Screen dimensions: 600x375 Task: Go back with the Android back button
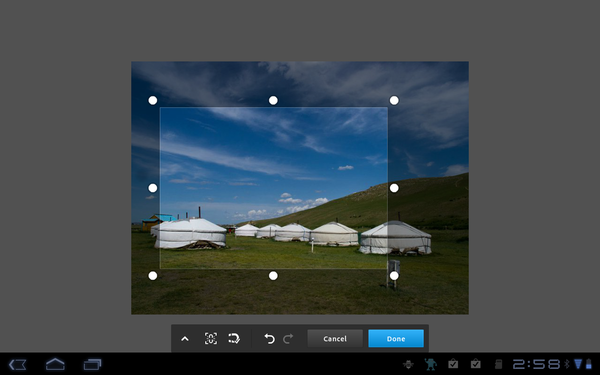point(18,364)
